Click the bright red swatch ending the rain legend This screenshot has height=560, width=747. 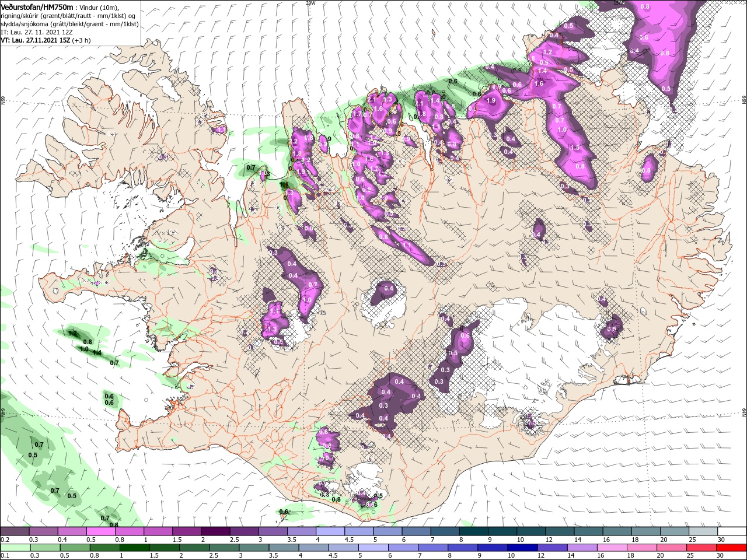pyautogui.click(x=732, y=548)
